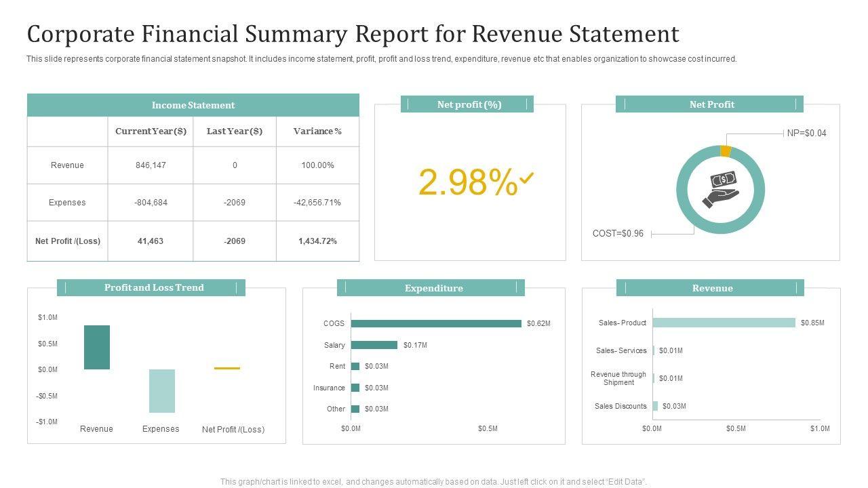Click the 'Expenses' axis label under the trend chart
The width and height of the screenshot is (868, 488).
(161, 429)
